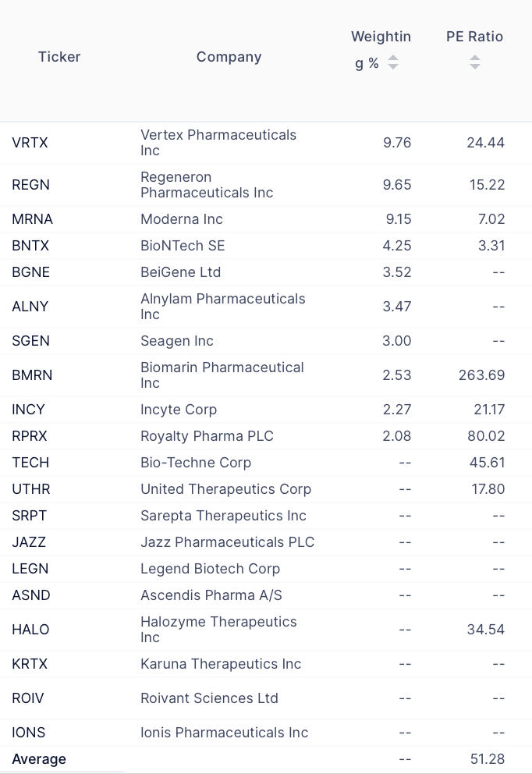The height and width of the screenshot is (774, 532).
Task: Sort table by Weighting % column
Action: tap(393, 62)
